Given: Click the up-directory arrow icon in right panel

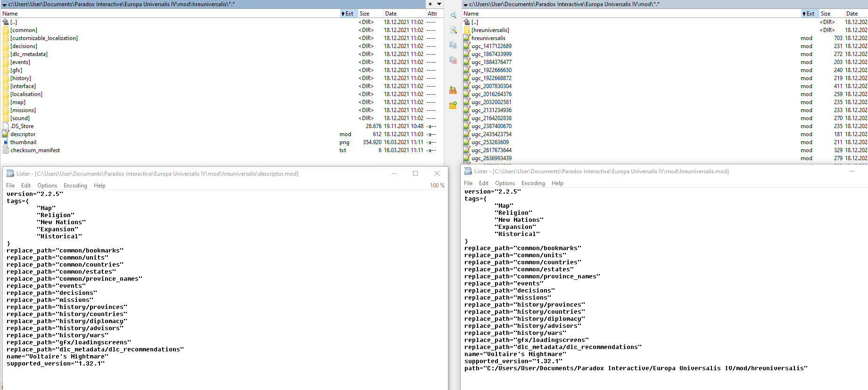Looking at the screenshot, I should tap(467, 22).
